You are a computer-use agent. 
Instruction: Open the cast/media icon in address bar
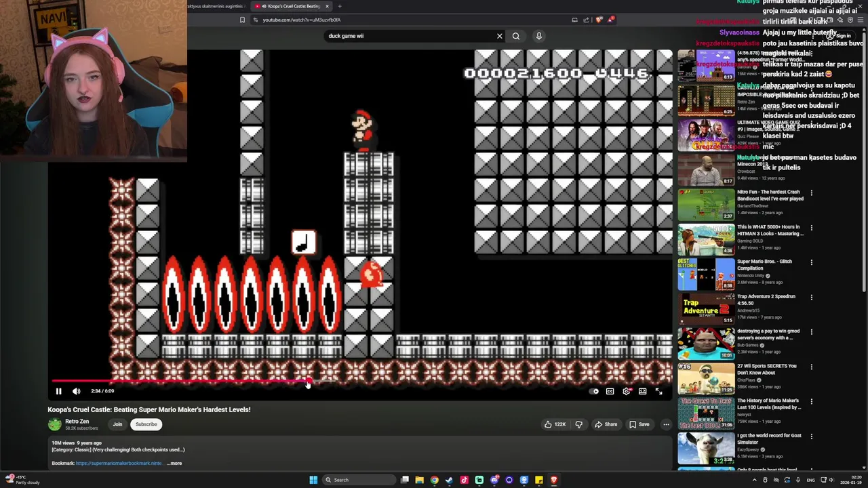(574, 20)
